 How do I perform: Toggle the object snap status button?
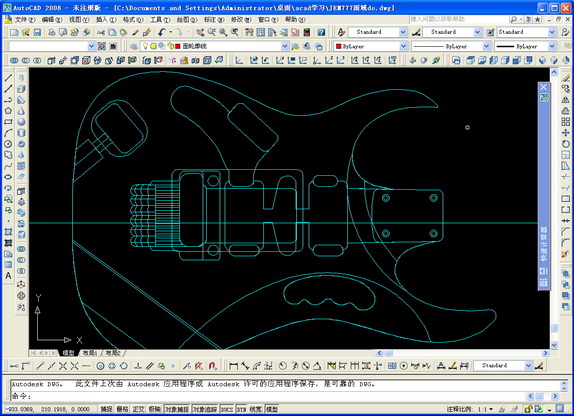pos(177,409)
